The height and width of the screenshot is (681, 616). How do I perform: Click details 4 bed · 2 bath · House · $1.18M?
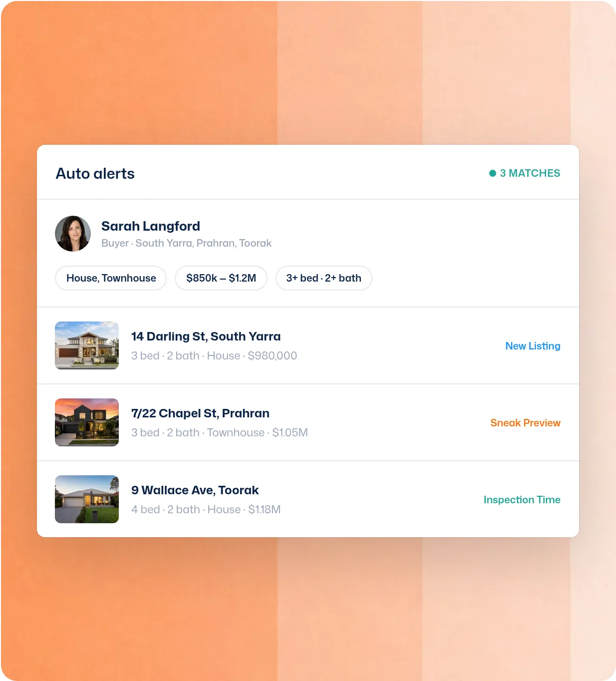click(206, 509)
